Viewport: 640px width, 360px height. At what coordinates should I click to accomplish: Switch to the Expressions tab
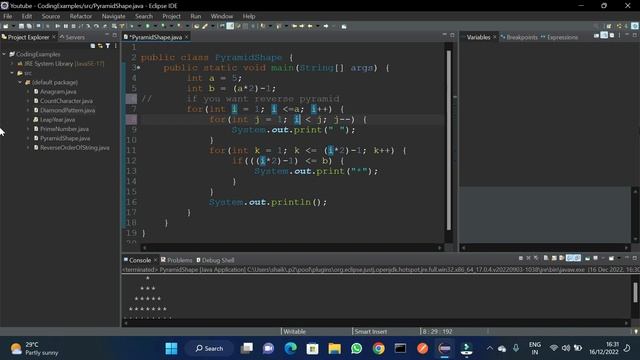click(x=562, y=37)
